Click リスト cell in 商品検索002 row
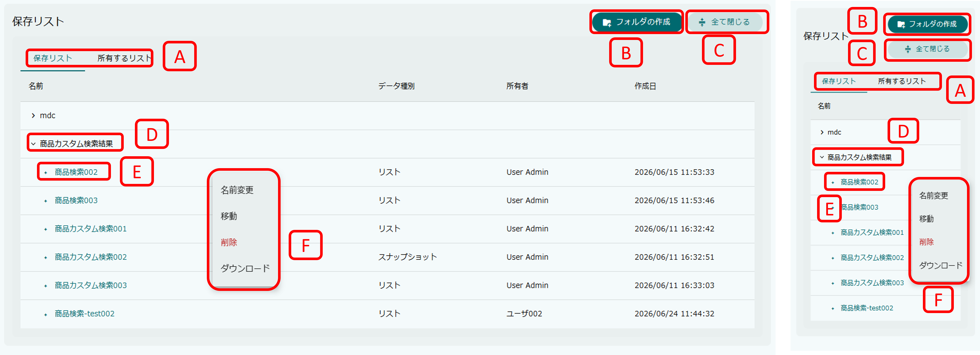980x355 pixels. coord(389,172)
